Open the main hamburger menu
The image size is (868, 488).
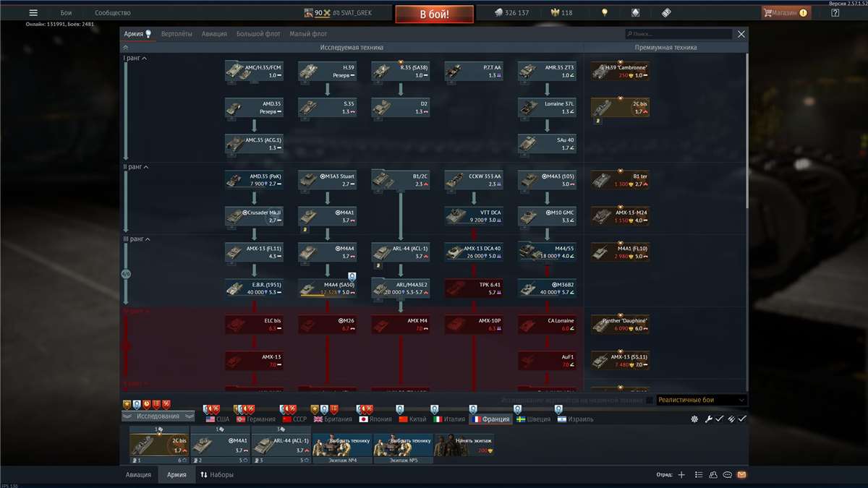pyautogui.click(x=33, y=13)
